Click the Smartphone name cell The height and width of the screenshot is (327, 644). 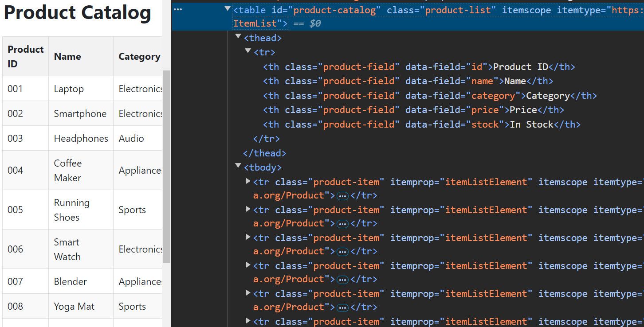(x=81, y=113)
